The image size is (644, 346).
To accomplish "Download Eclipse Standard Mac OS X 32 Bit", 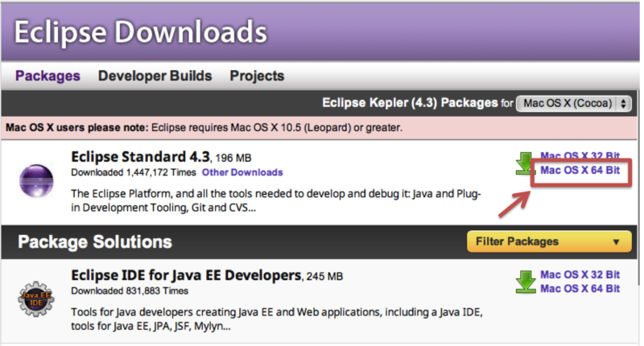I will pyautogui.click(x=580, y=156).
